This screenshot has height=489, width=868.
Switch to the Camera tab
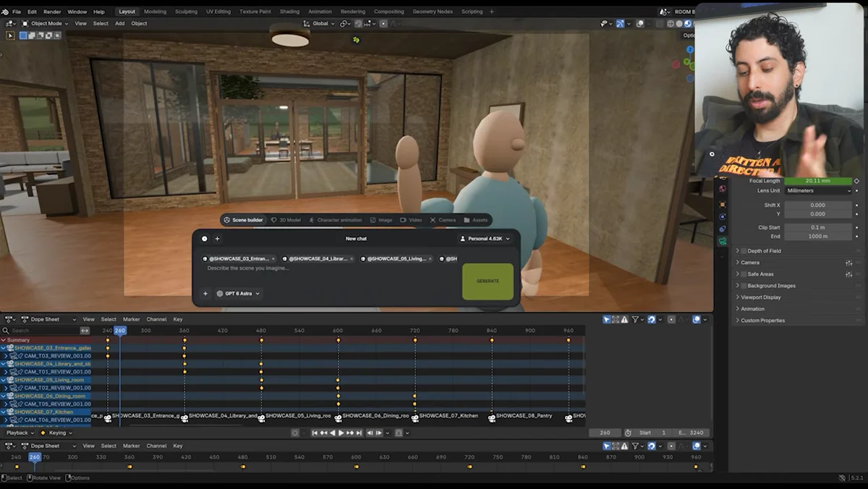[443, 220]
